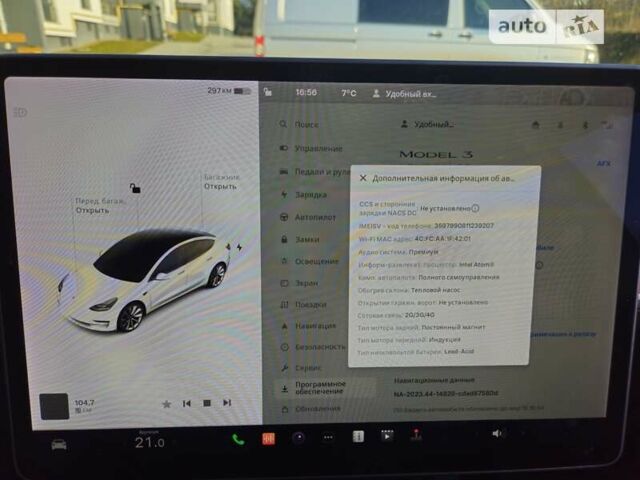Open the driver profile in status bar
640x480 pixels.
coord(404,94)
